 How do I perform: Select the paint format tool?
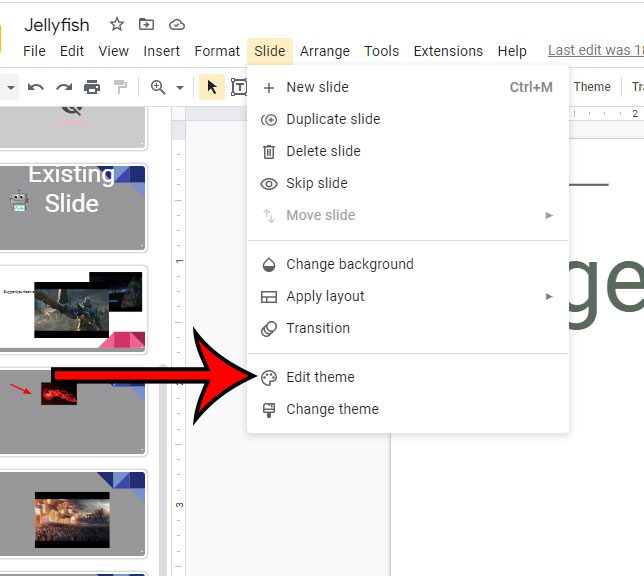[x=119, y=87]
